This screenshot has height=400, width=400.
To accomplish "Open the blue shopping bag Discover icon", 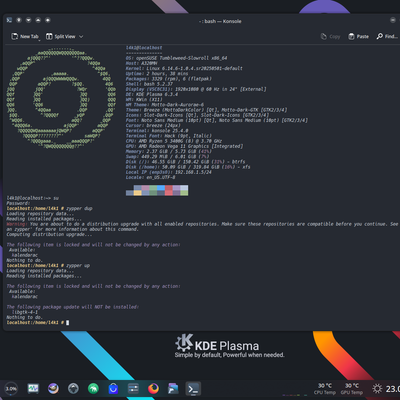I will [113, 388].
